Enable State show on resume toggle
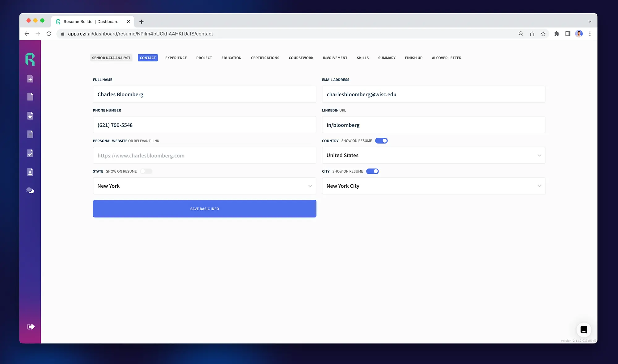Viewport: 618px width, 364px height. coord(146,171)
